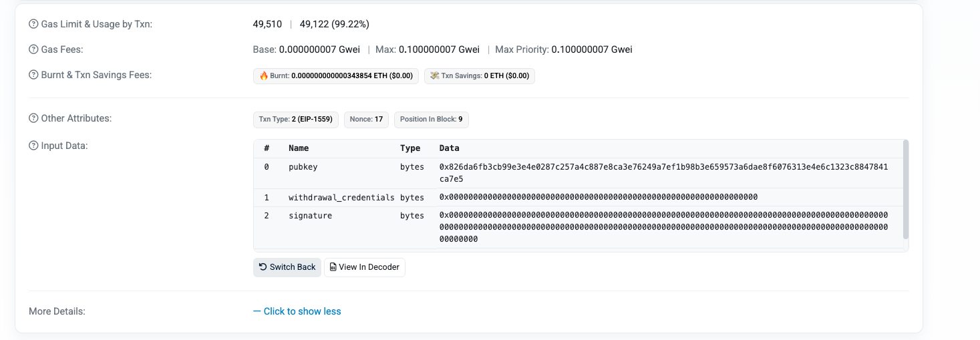Click the signature zero data value
This screenshot has height=340, width=980.
coord(664,227)
